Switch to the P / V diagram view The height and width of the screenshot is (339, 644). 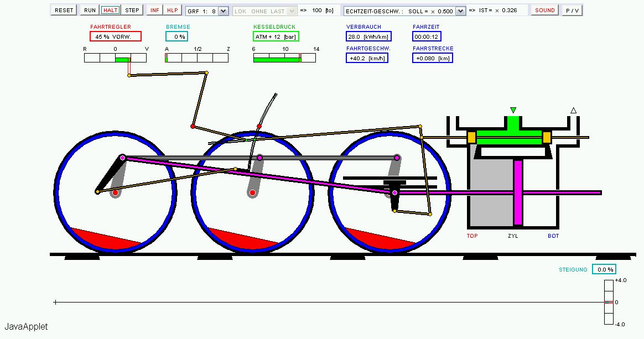point(572,11)
